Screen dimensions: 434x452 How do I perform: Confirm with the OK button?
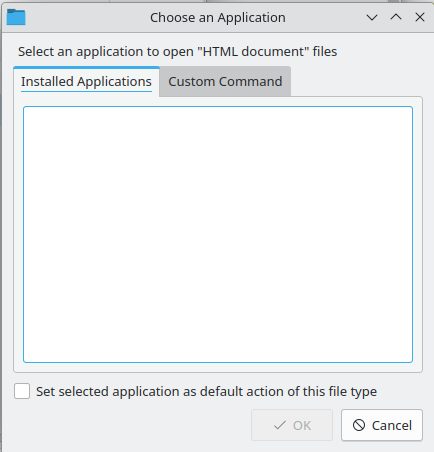(x=292, y=425)
